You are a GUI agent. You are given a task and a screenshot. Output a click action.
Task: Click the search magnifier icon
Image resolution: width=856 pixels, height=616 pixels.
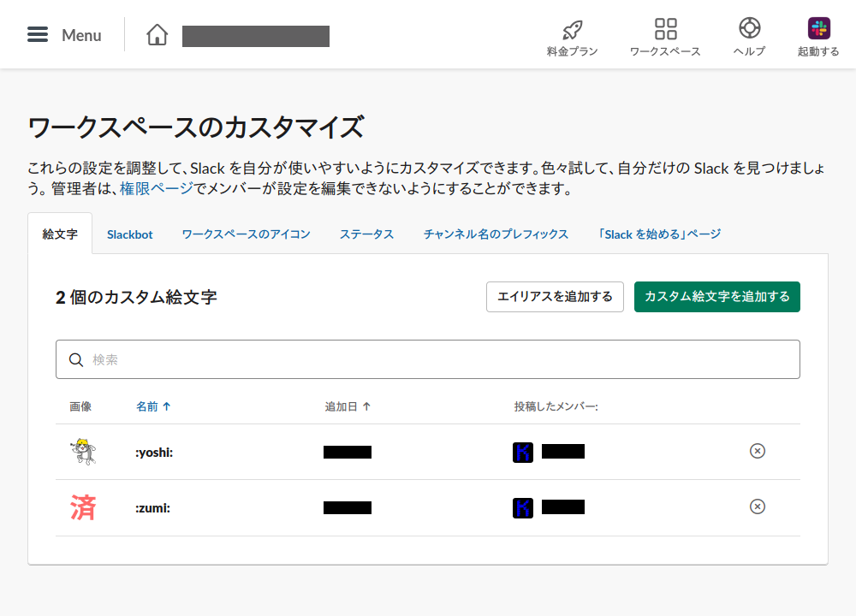[76, 359]
